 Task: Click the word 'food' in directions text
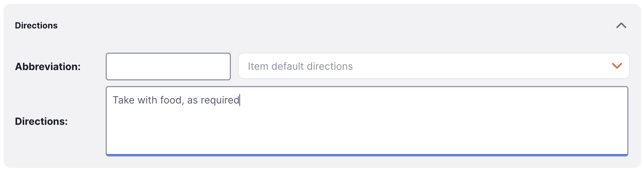point(171,100)
